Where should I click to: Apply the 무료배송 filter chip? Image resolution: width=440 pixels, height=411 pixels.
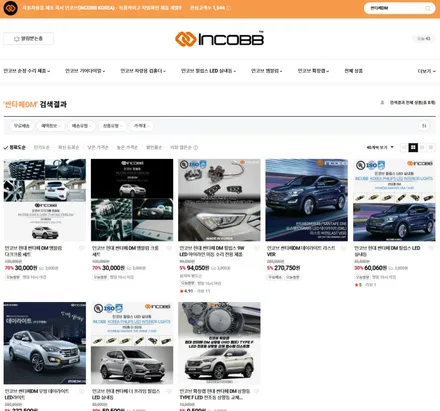(21, 126)
